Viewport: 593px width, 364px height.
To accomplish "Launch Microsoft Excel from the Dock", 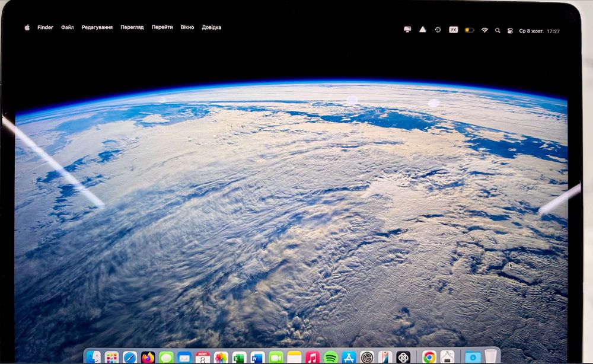I will [239, 357].
